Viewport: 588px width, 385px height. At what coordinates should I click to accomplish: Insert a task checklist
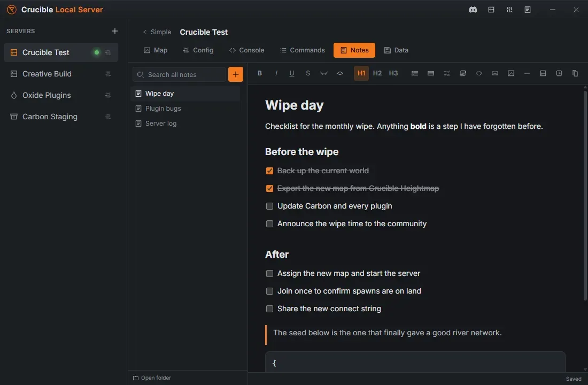click(x=447, y=73)
